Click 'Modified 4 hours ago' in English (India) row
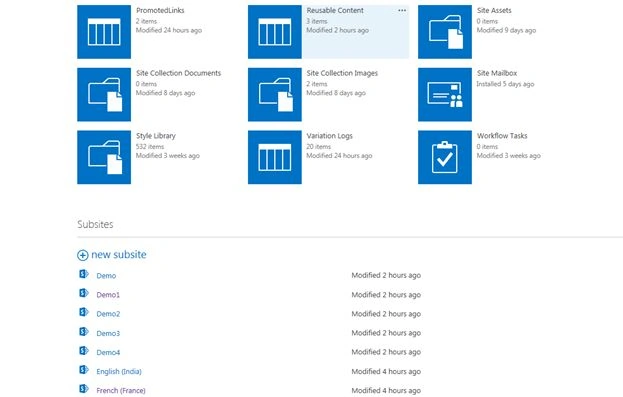This screenshot has width=623, height=397. 386,372
